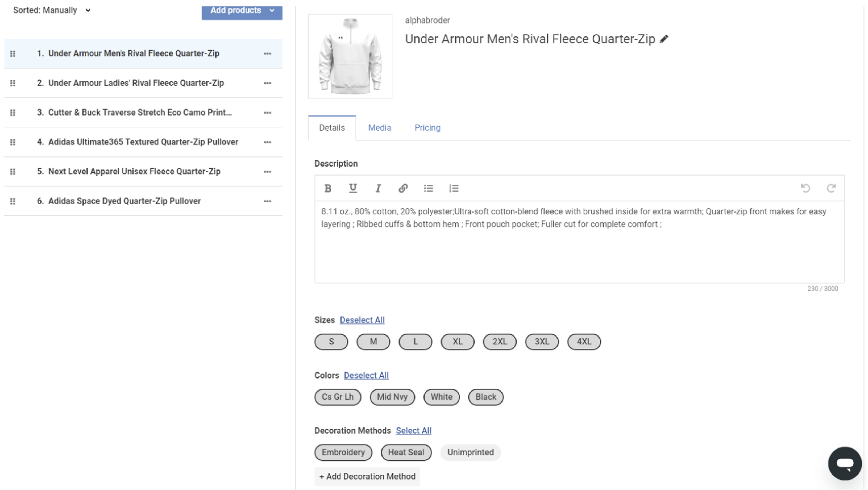This screenshot has height=490, width=868.
Task: Toggle Embroidery decoration method
Action: (343, 452)
